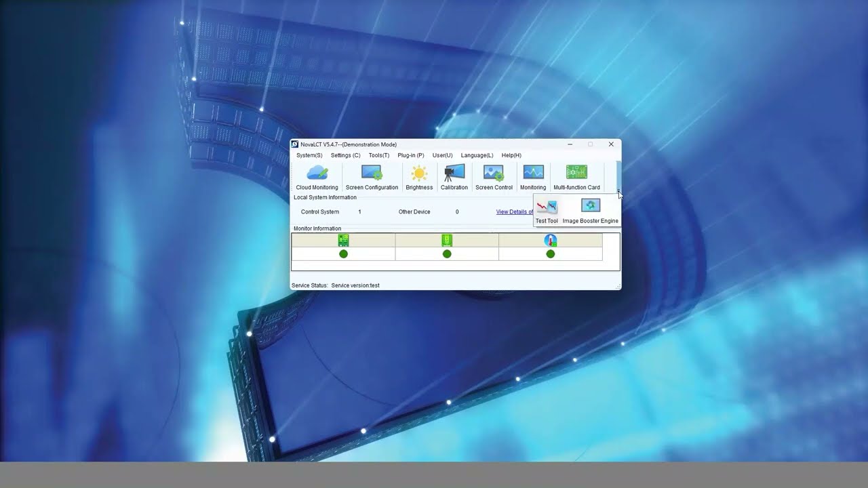Open the Help(H) menu

pyautogui.click(x=511, y=155)
